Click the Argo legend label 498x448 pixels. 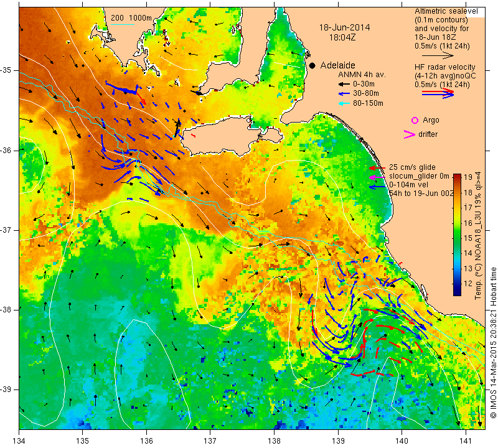[431, 120]
